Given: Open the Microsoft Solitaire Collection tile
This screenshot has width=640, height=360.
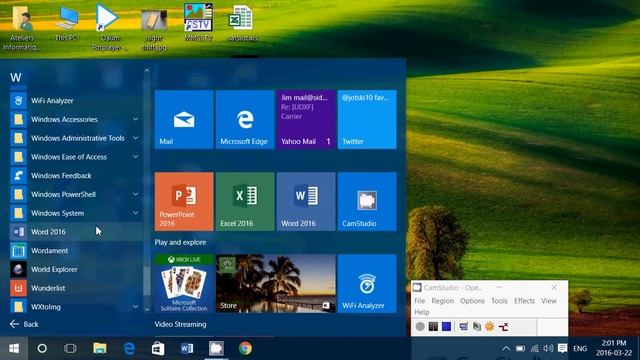Looking at the screenshot, I should click(x=184, y=284).
